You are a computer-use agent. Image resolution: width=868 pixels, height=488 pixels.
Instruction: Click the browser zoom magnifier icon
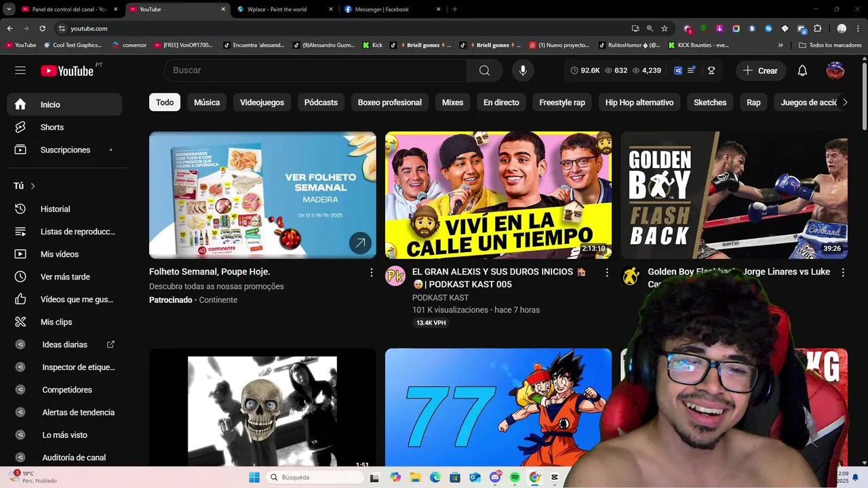coord(650,28)
